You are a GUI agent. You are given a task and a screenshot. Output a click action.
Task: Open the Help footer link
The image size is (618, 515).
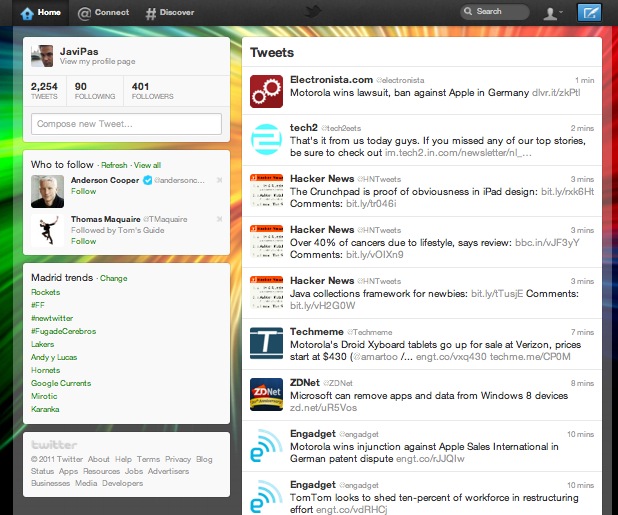[x=123, y=459]
